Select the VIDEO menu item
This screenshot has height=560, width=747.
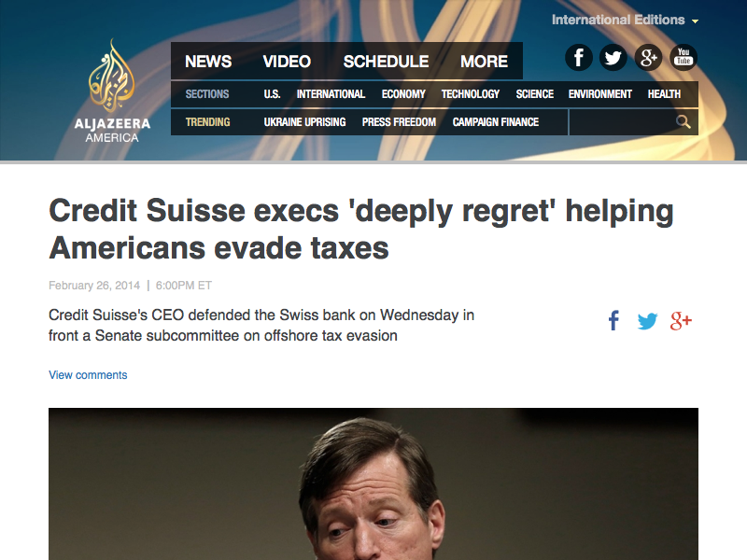coord(287,62)
